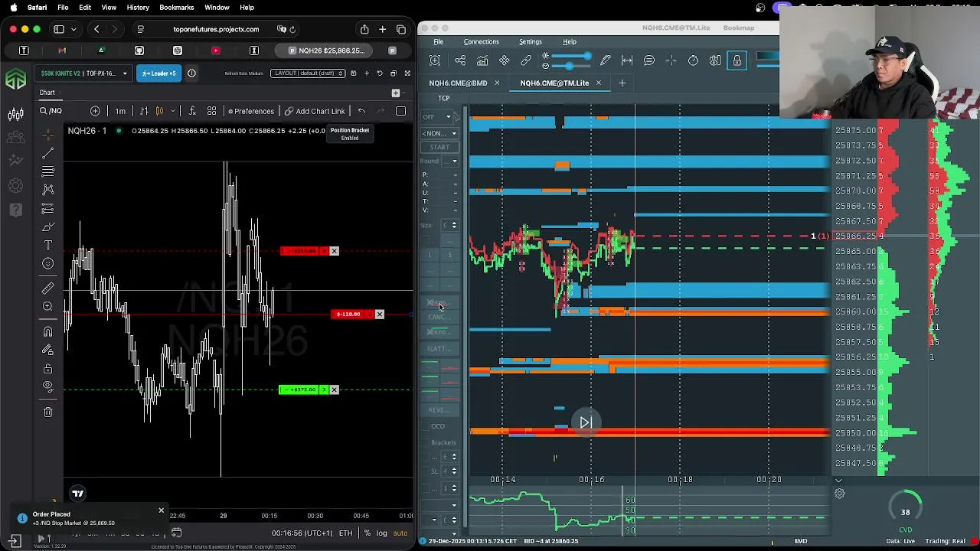Open Bookmap Settings menu

click(x=530, y=42)
